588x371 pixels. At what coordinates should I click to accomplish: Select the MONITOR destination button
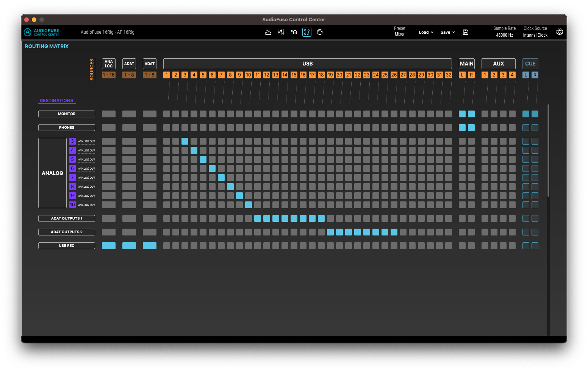(67, 114)
